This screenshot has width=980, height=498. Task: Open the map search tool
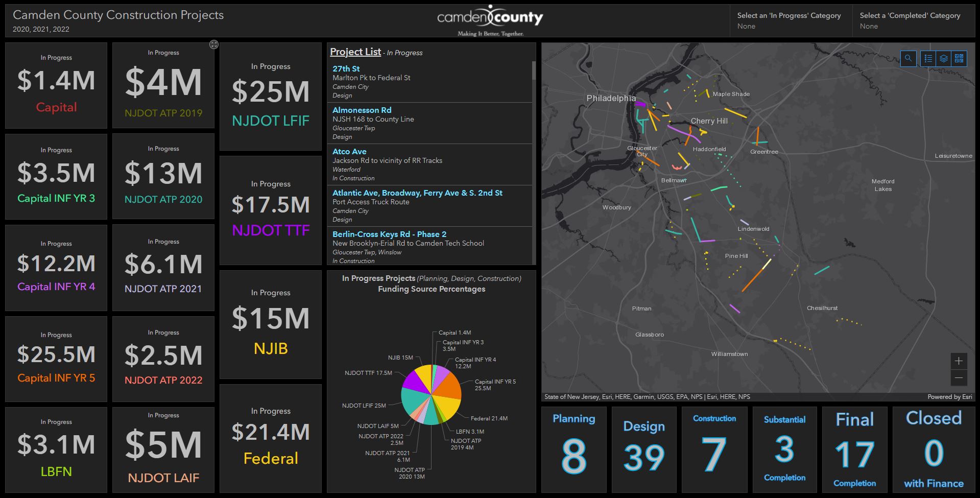pos(908,58)
